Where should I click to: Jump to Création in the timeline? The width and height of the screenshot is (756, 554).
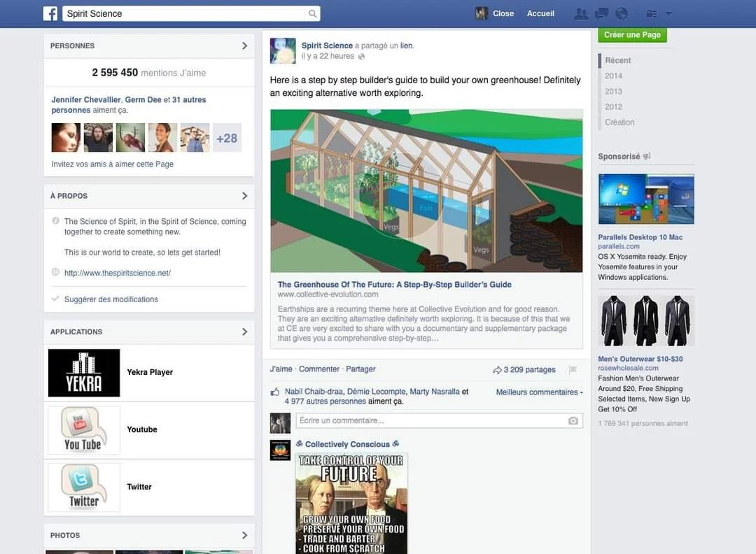619,122
